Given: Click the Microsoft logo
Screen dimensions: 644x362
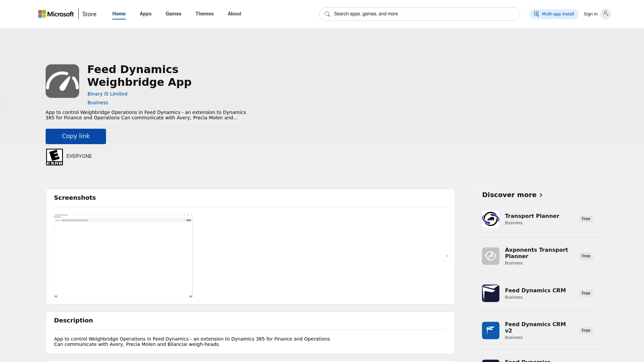Looking at the screenshot, I should coord(56,14).
